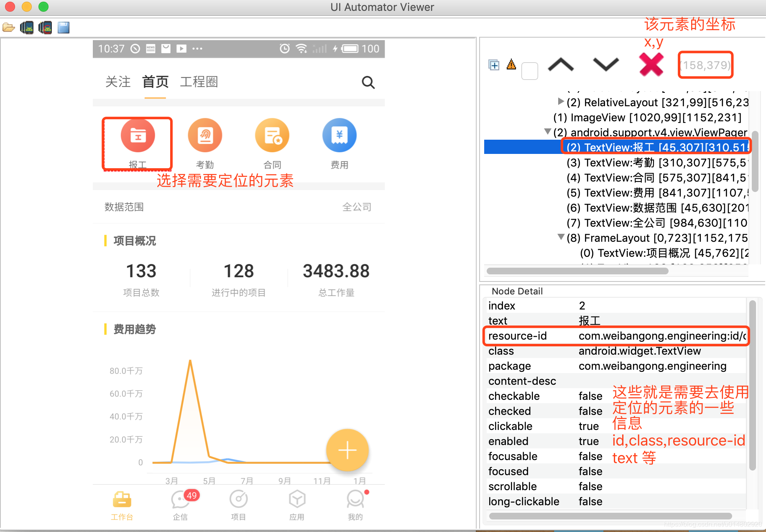Screen dimensions: 766x532
Task: Click the previous up-arrow search button
Action: pyautogui.click(x=561, y=65)
